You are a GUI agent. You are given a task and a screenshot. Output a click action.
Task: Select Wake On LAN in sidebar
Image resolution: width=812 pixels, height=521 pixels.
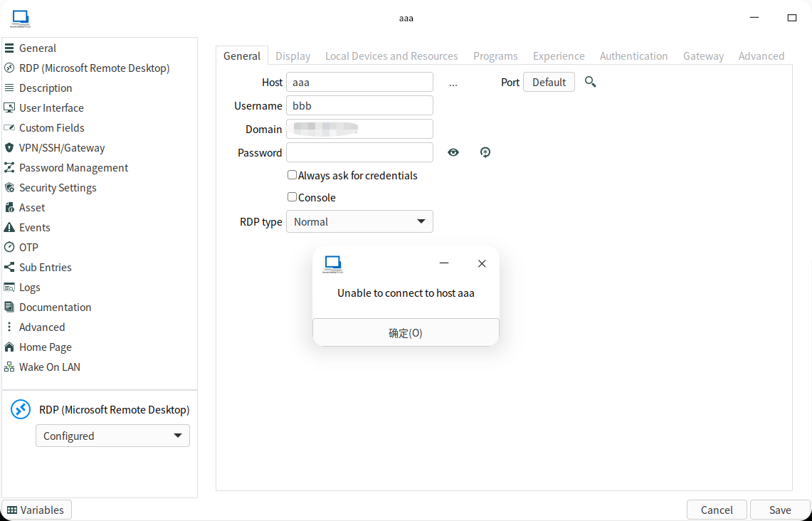coord(49,367)
